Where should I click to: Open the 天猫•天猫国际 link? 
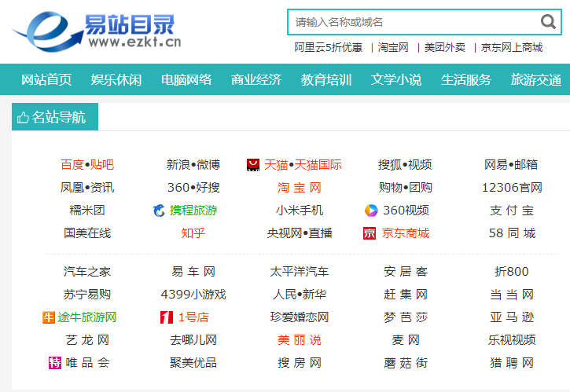[303, 164]
